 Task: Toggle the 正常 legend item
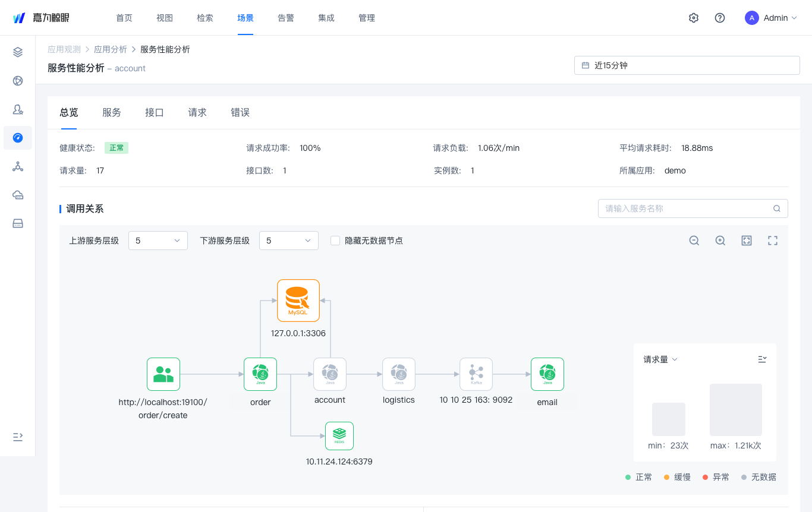pyautogui.click(x=638, y=477)
